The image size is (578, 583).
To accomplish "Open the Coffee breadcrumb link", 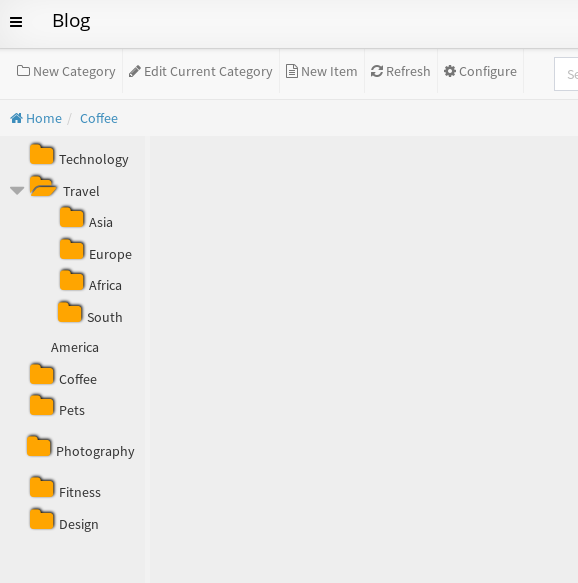I will tap(99, 118).
